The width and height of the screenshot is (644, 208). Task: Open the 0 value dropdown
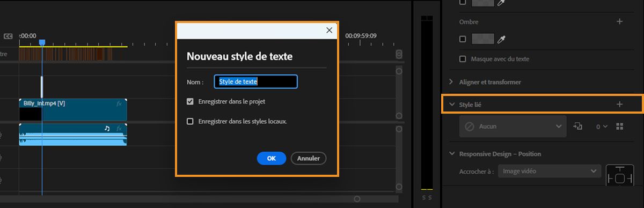click(x=601, y=127)
